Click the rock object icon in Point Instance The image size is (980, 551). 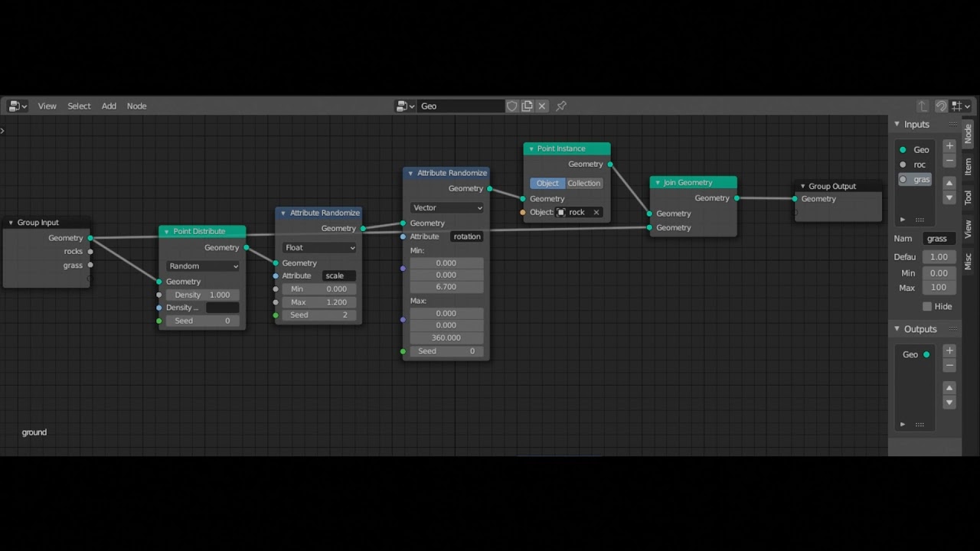click(560, 212)
